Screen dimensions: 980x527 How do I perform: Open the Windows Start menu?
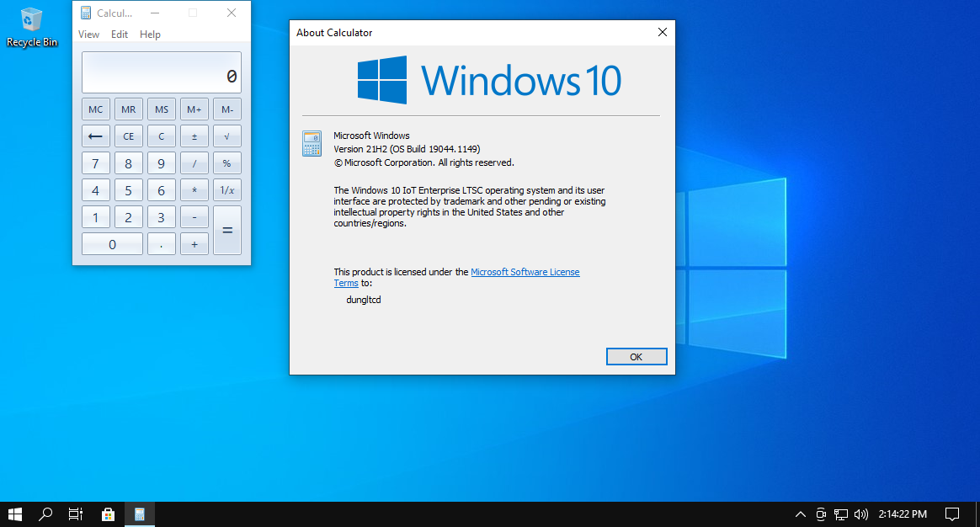(15, 514)
